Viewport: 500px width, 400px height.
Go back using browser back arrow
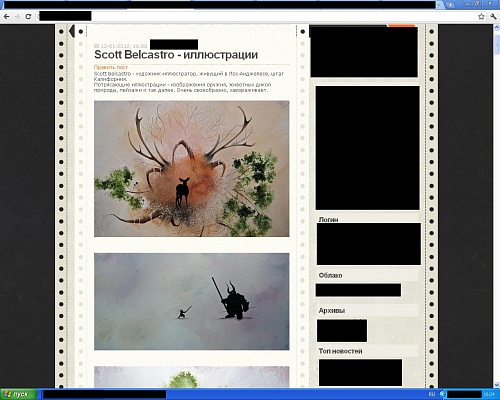[x=7, y=16]
